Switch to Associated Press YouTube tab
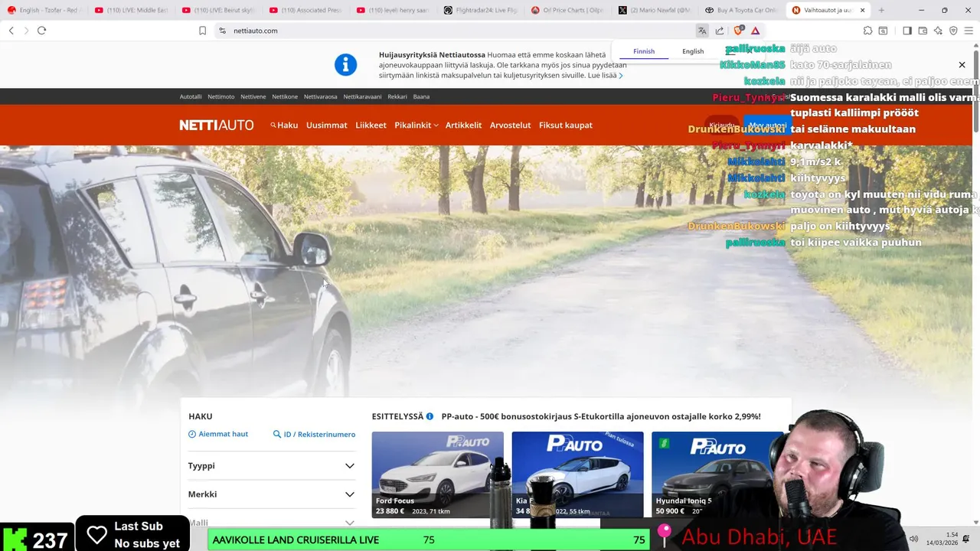Image resolution: width=980 pixels, height=551 pixels. [x=305, y=10]
